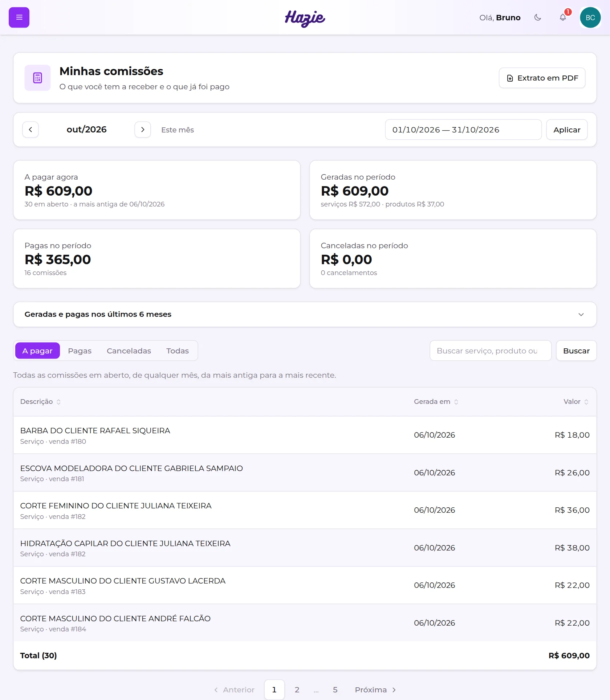Sort by Descrição column
Image resolution: width=610 pixels, height=700 pixels.
pos(40,402)
